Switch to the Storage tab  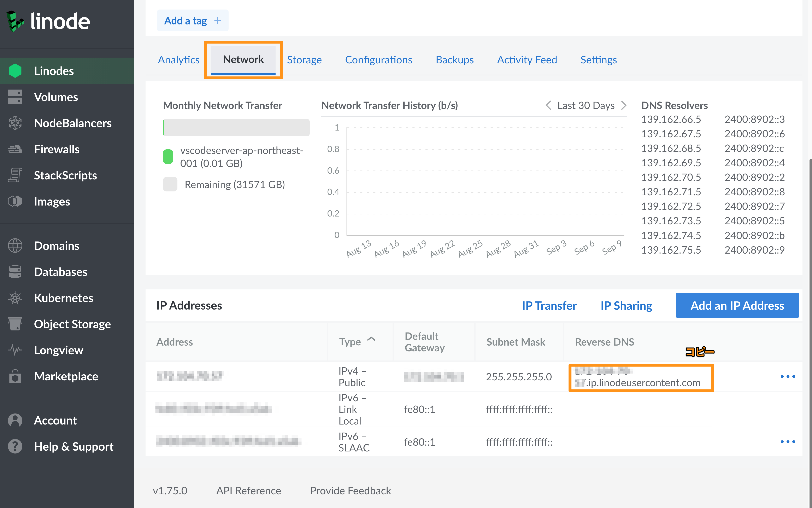304,60
